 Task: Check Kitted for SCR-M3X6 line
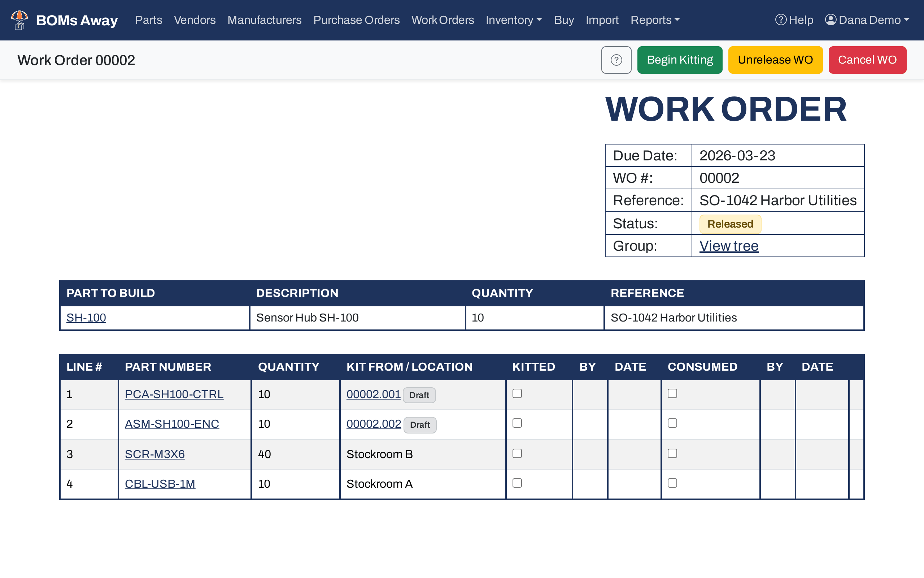517,453
